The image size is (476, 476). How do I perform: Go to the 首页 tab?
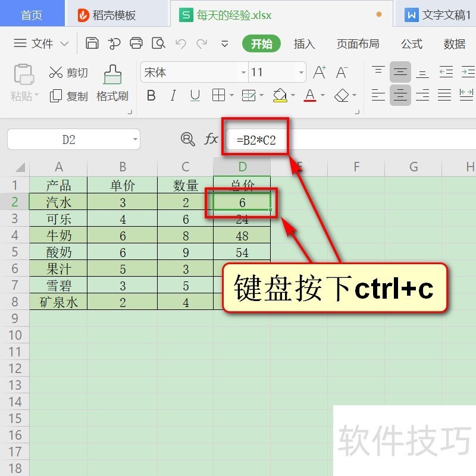click(x=32, y=14)
